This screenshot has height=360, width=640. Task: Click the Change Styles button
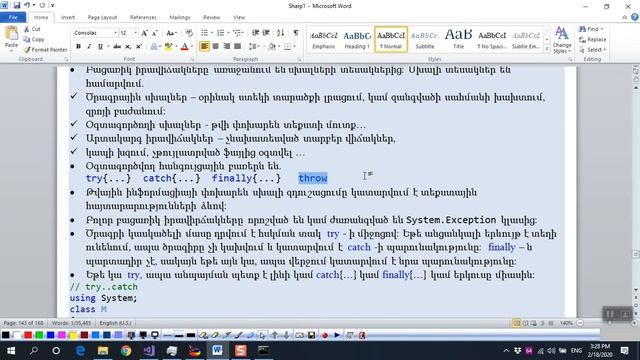(x=562, y=40)
